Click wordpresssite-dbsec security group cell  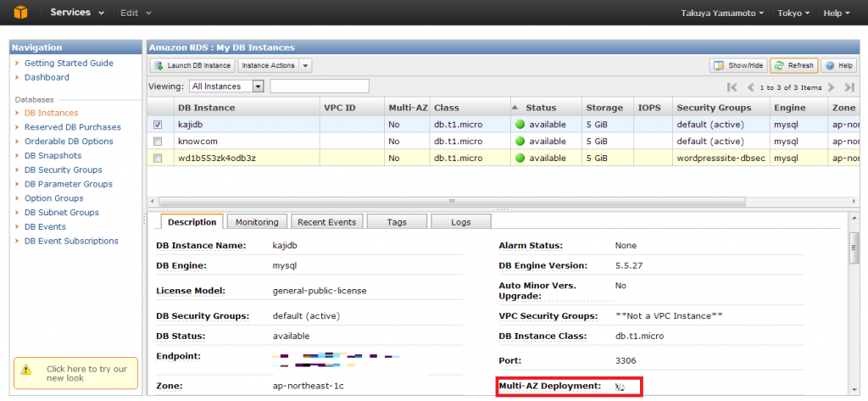[x=721, y=159]
